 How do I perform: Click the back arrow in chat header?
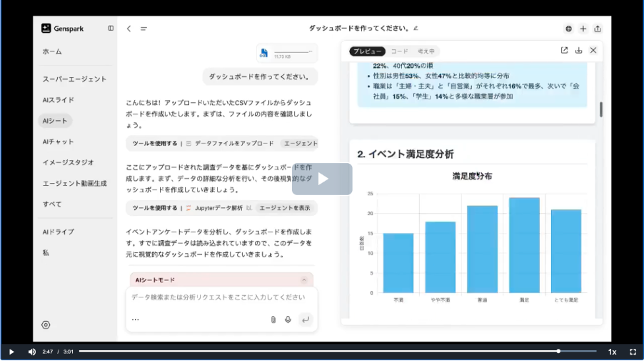click(x=129, y=29)
